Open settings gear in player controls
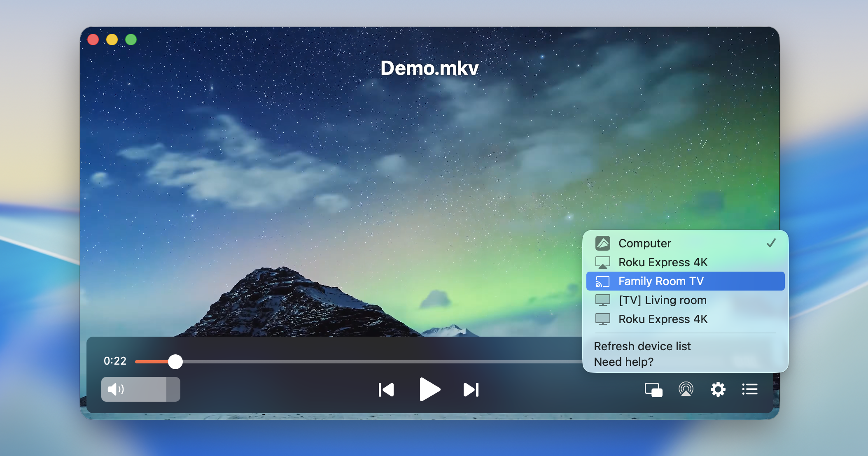868x456 pixels. [718, 389]
